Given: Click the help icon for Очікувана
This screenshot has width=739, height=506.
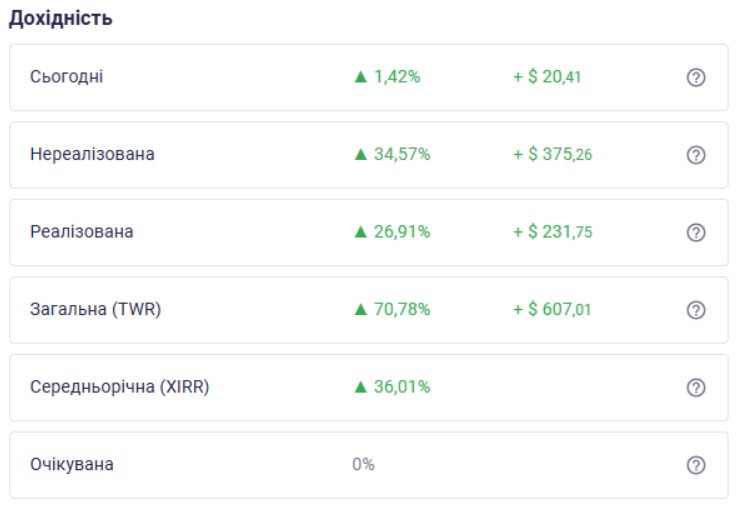Looking at the screenshot, I should [697, 465].
